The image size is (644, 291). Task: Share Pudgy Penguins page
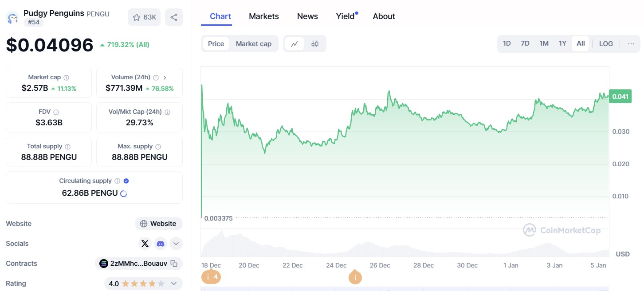[174, 17]
